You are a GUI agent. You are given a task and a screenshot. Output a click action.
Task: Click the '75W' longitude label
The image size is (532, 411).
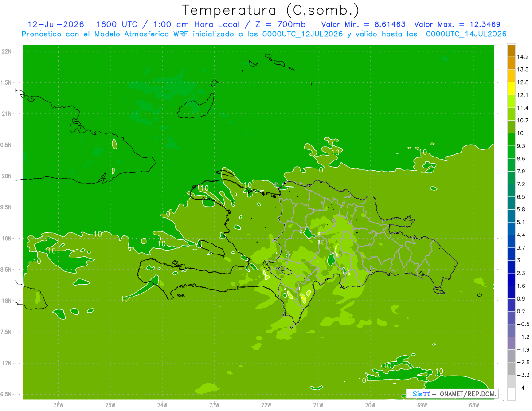[x=110, y=405]
